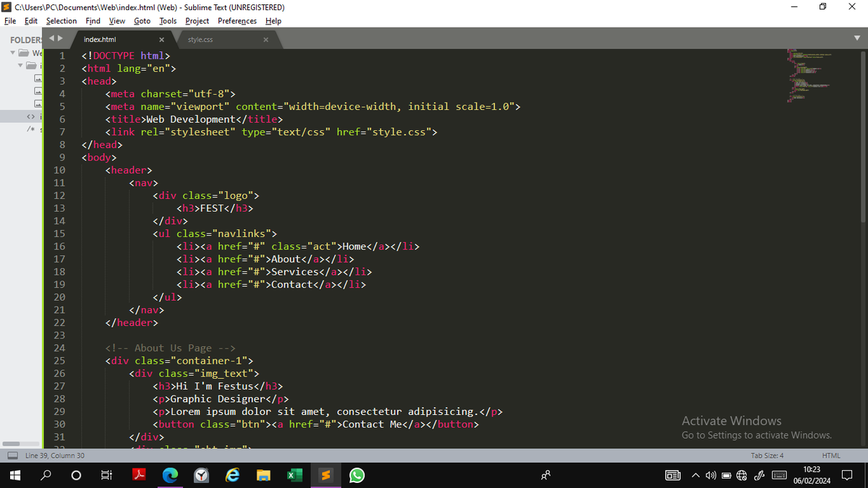Screen dimensions: 868x488
Task: Launch Microsoft Excel from the taskbar
Action: (x=294, y=475)
